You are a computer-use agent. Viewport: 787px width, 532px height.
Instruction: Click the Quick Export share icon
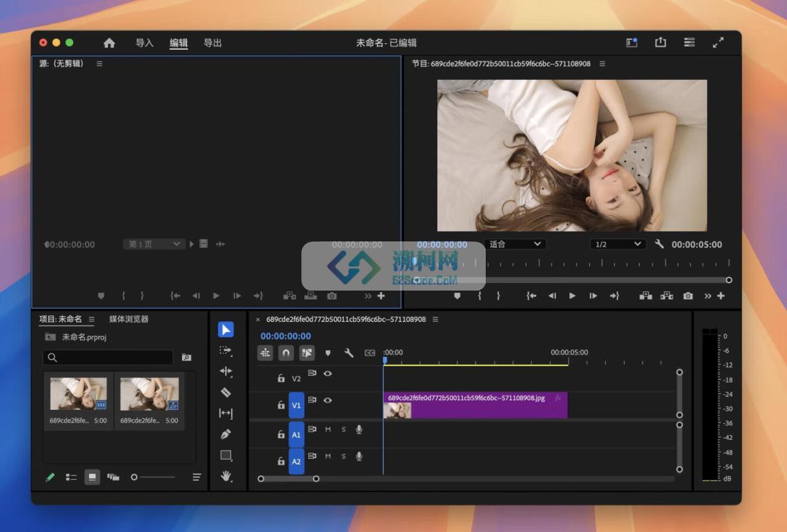pos(660,42)
